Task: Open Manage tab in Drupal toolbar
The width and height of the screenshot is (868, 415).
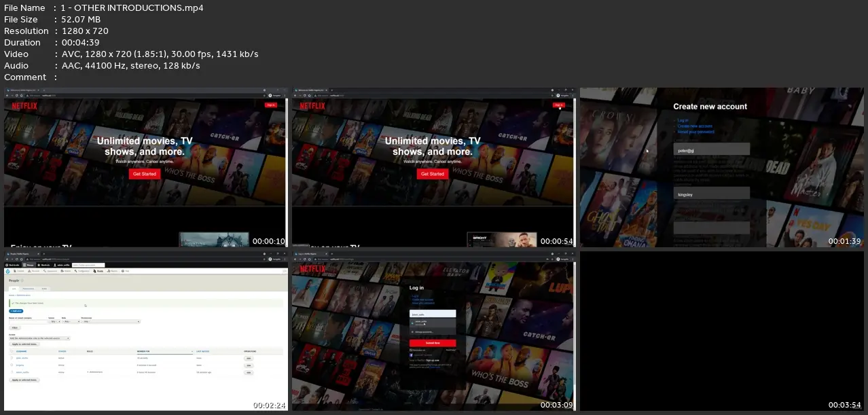Action: pyautogui.click(x=28, y=265)
